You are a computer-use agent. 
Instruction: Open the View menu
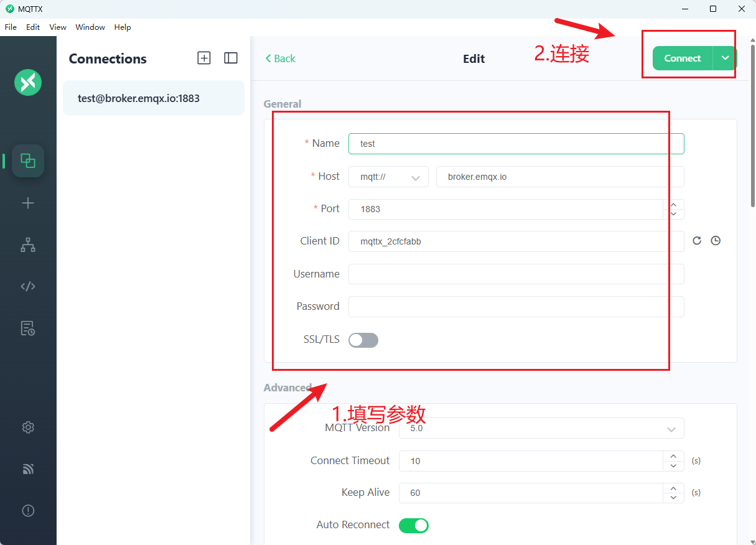click(x=58, y=27)
